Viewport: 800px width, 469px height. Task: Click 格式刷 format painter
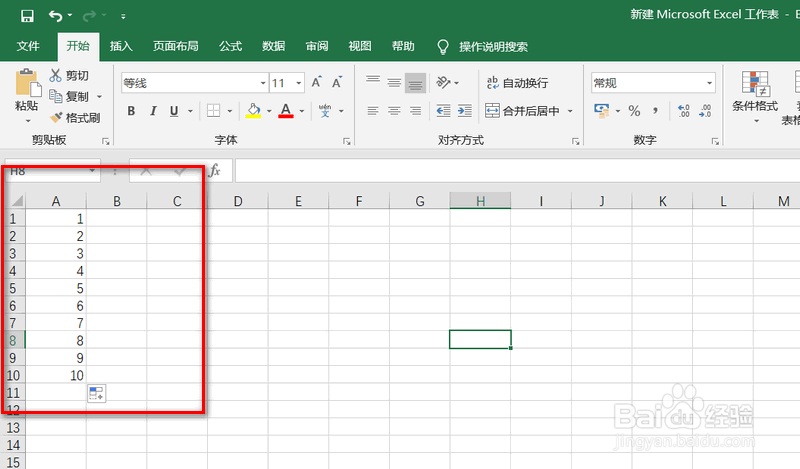(75, 118)
